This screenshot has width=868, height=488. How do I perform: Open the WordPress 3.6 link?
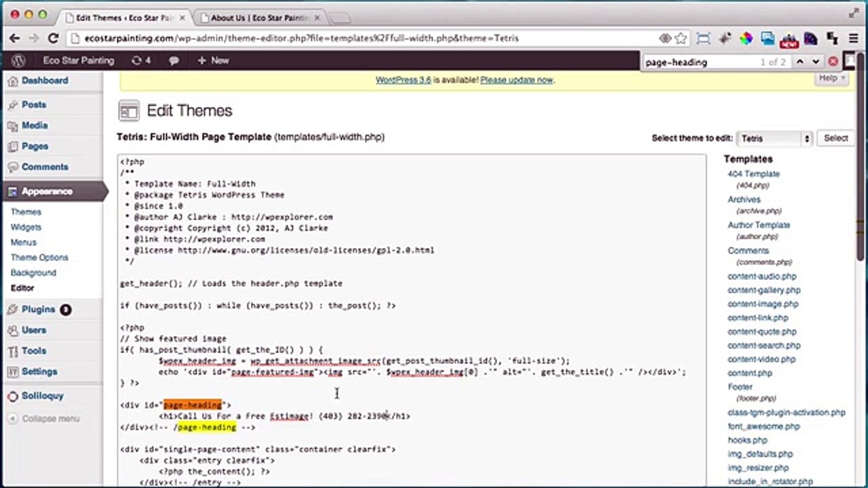coord(403,80)
